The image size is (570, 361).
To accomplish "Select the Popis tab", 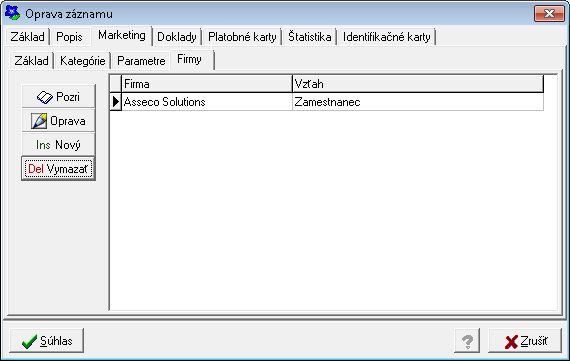I will coord(69,37).
